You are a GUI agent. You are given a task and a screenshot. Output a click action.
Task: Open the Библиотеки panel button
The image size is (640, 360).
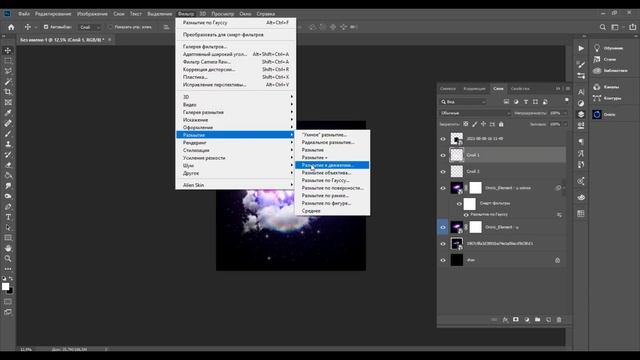(610, 71)
